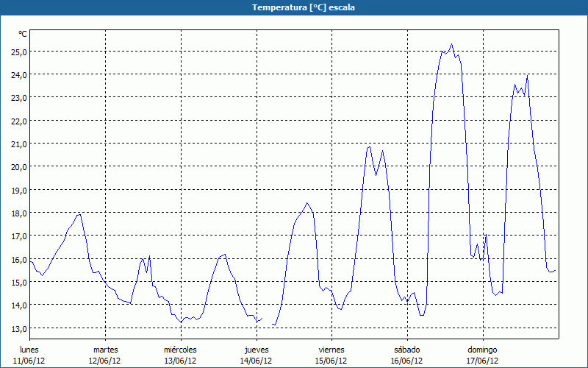
Task: Click the date 16/06/12
Action: click(x=406, y=361)
